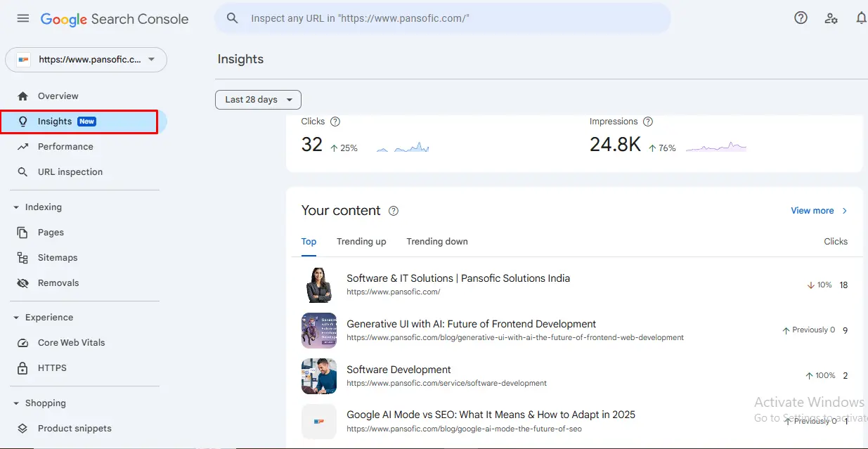Image resolution: width=868 pixels, height=449 pixels.
Task: Click the 25% clicks increase indicator
Action: tap(344, 148)
